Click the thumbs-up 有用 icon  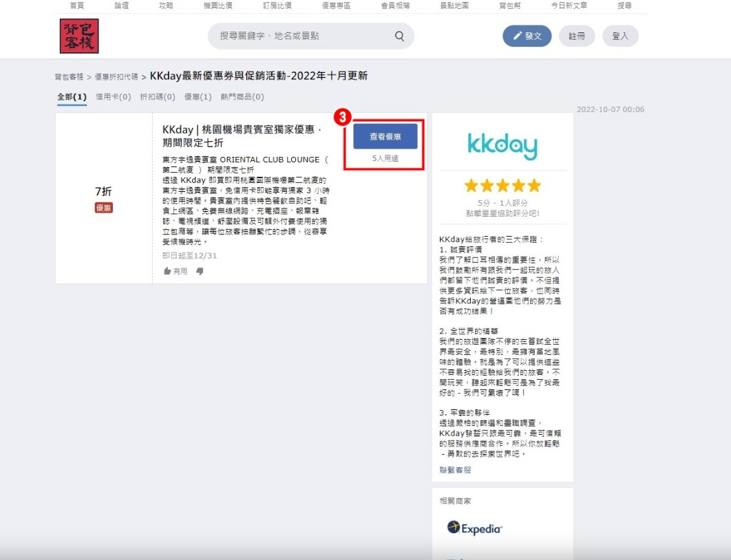[x=167, y=271]
